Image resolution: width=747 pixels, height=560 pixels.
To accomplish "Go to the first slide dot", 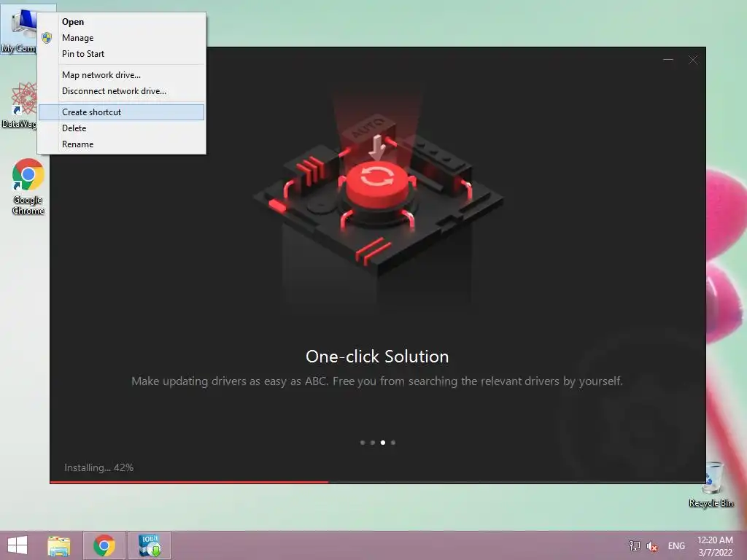I will pyautogui.click(x=363, y=443).
